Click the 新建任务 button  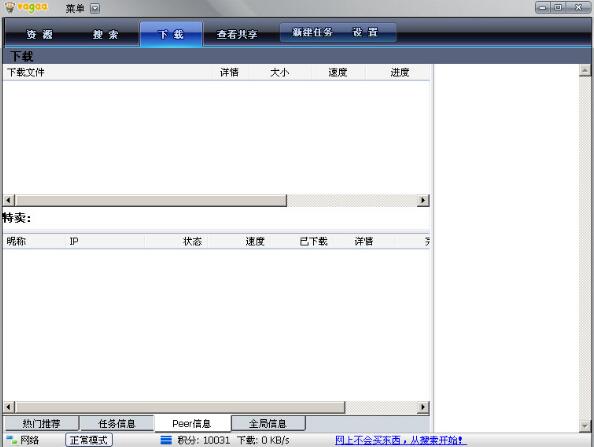pos(312,33)
